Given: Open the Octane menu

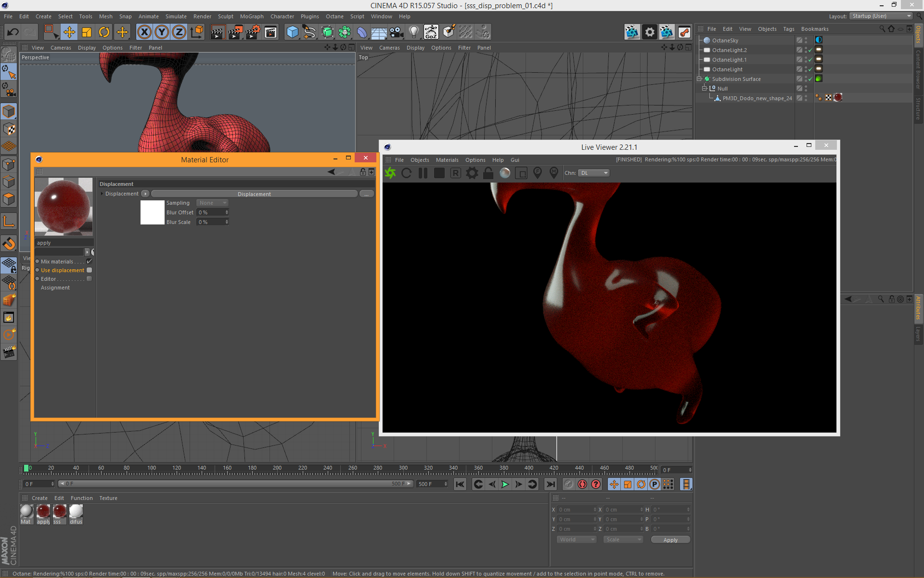Looking at the screenshot, I should click(334, 16).
